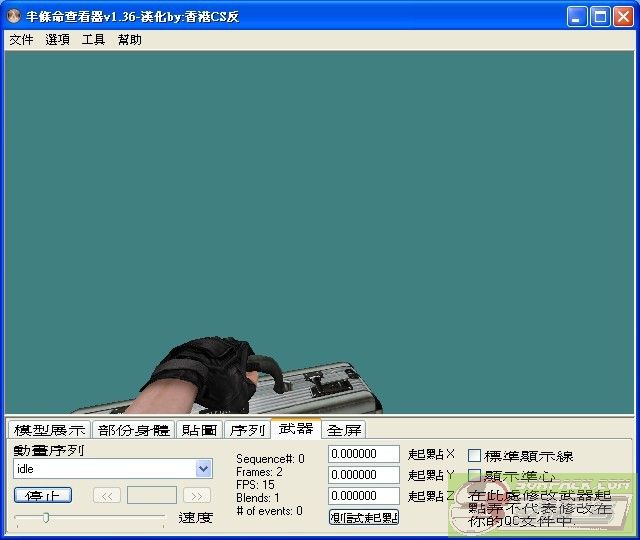Image resolution: width=640 pixels, height=540 pixels.
Task: Switch to the 序列 tab
Action: coord(247,430)
